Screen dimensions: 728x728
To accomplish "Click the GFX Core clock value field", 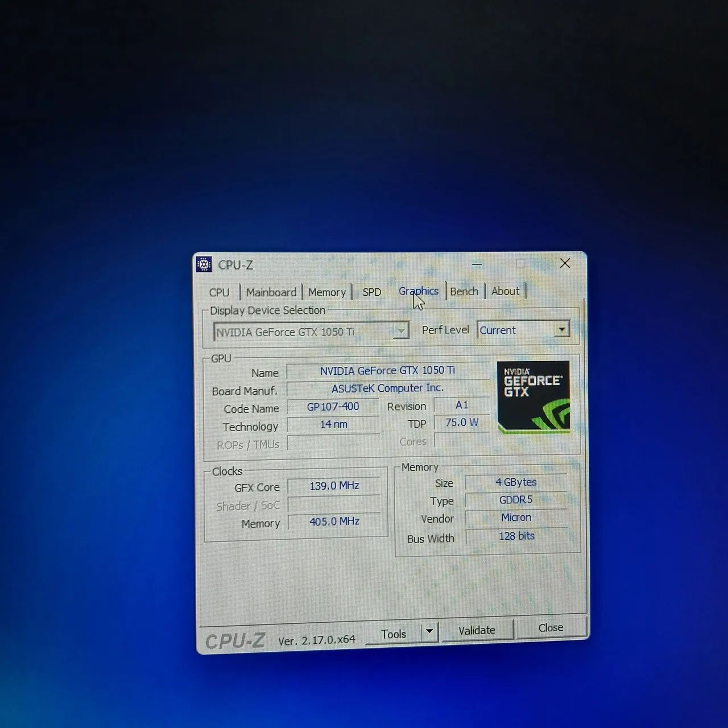I will [x=334, y=486].
